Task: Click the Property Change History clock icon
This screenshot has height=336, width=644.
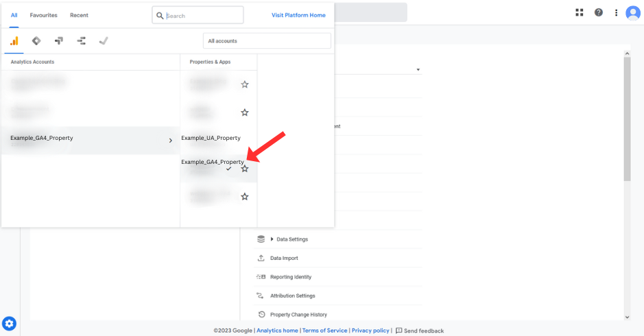Action: pos(261,315)
